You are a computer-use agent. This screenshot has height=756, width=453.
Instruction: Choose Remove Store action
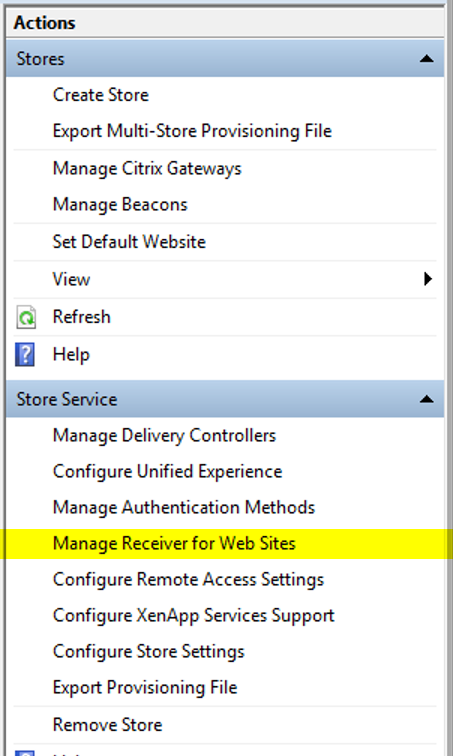tap(107, 725)
